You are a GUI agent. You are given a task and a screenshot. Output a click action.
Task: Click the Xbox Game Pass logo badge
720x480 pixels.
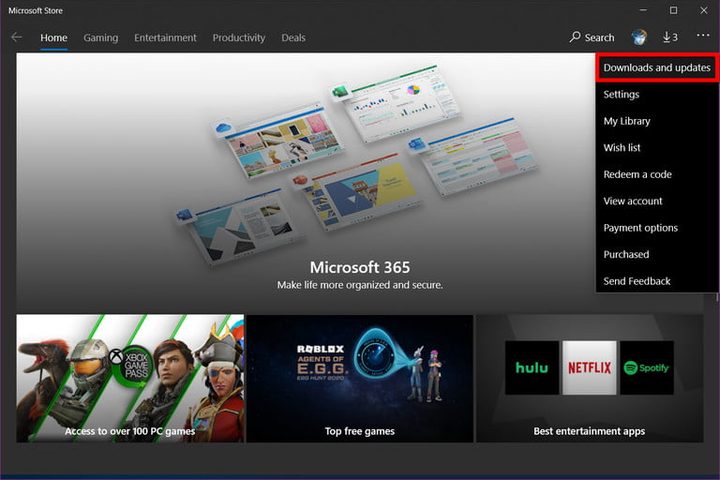(x=131, y=366)
